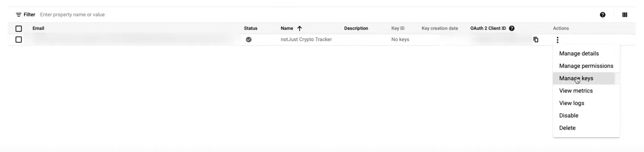
Task: Click the OAuth 2 Client ID help icon
Action: coord(512,29)
